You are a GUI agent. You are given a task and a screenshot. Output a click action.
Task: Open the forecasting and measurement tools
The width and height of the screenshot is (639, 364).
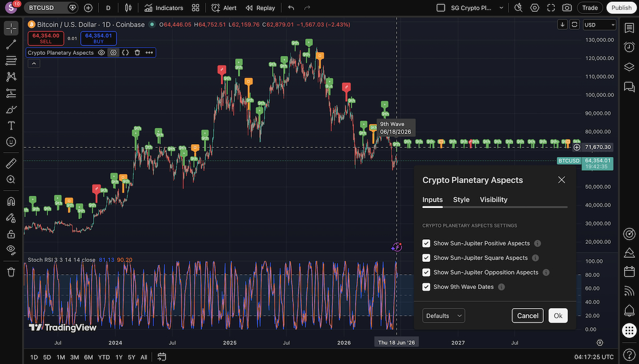(x=11, y=93)
